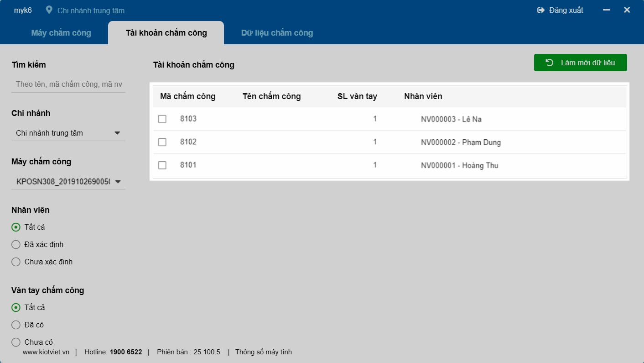The width and height of the screenshot is (644, 363).
Task: Focus the Tìm kiếm search field
Action: point(68,84)
